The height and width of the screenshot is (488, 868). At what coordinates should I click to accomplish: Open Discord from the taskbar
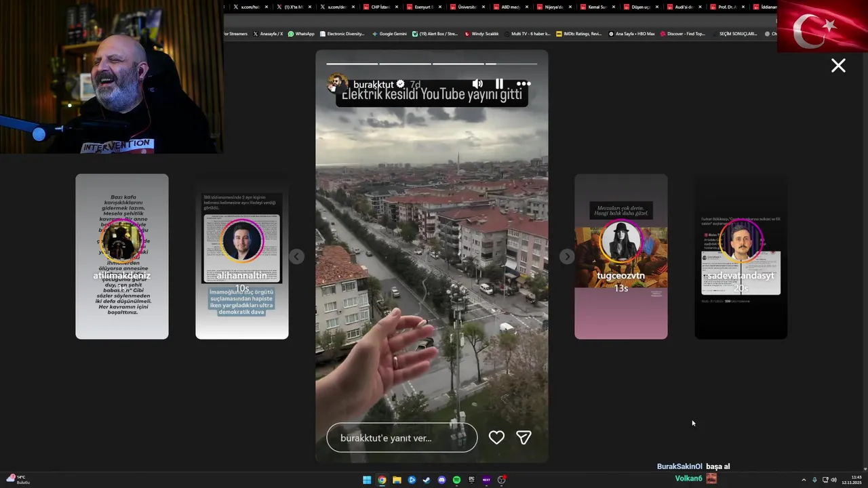[441, 480]
